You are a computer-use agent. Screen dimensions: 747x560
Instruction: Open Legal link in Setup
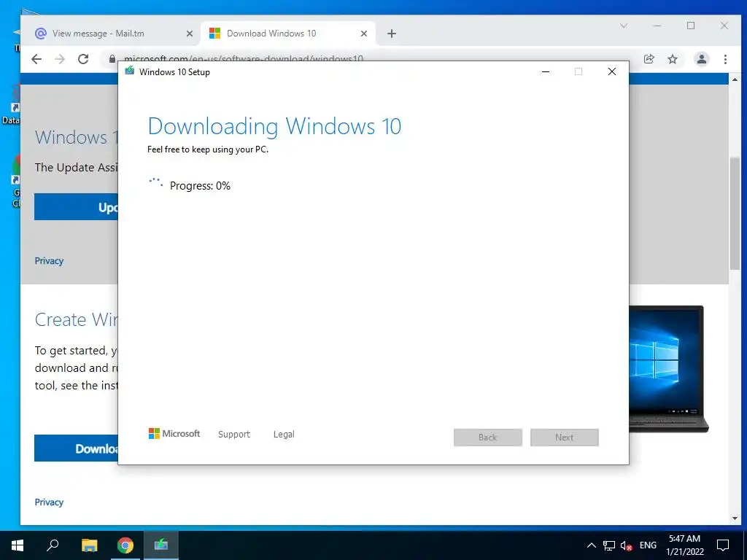tap(284, 435)
